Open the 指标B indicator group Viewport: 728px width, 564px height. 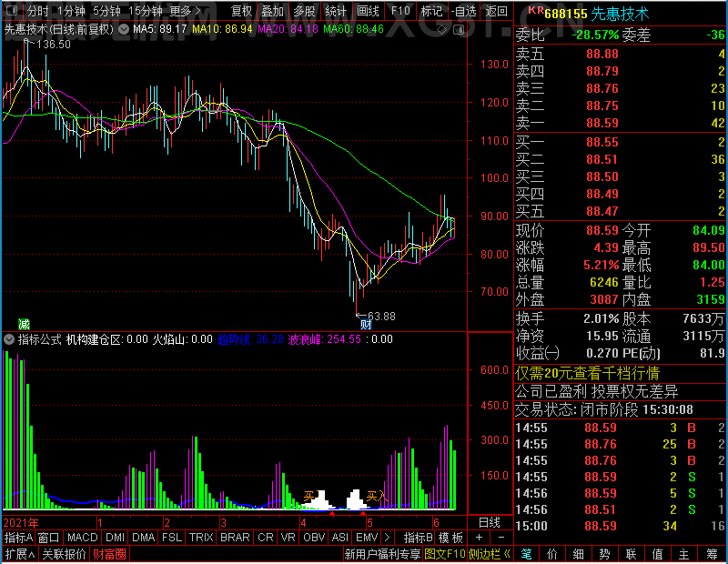pos(418,538)
